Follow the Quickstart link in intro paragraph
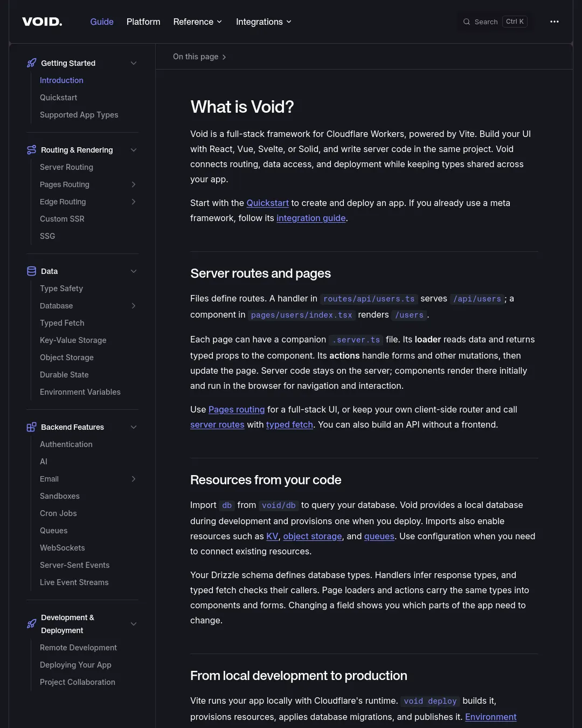This screenshot has width=582, height=728. [268, 203]
